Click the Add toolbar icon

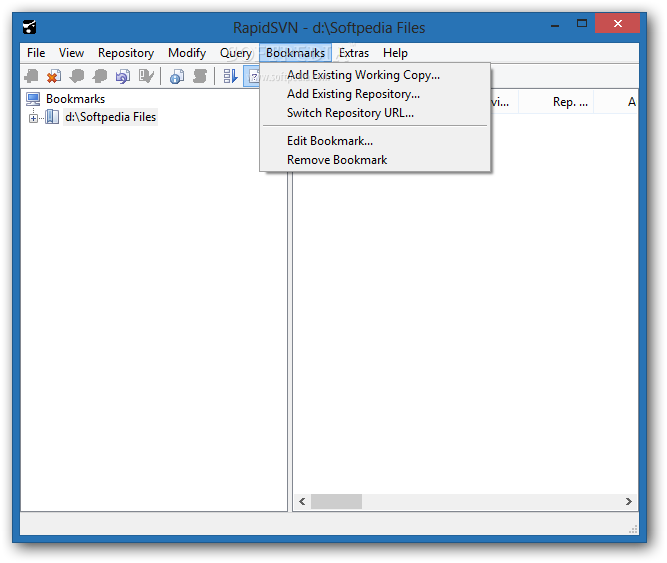(x=31, y=77)
